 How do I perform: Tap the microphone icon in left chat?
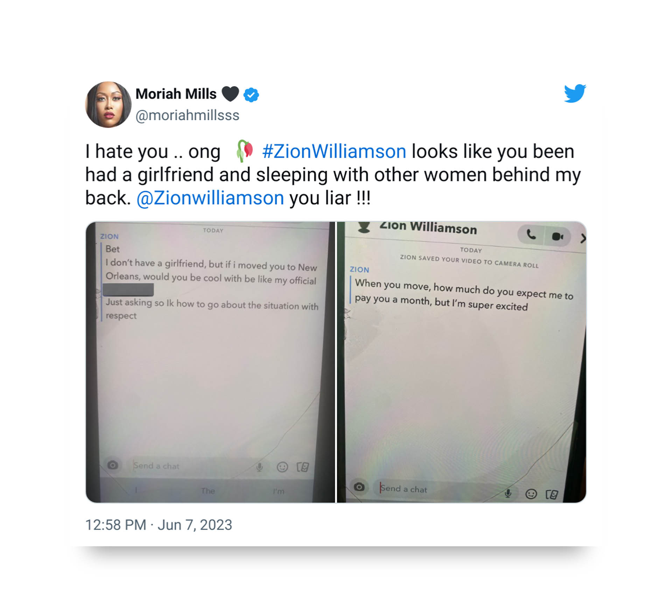tap(259, 467)
